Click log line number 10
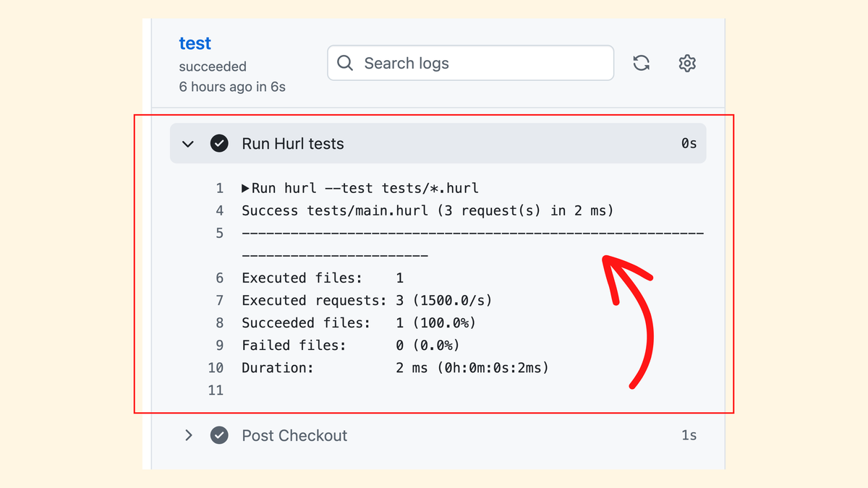Image resolution: width=868 pixels, height=488 pixels. (216, 368)
